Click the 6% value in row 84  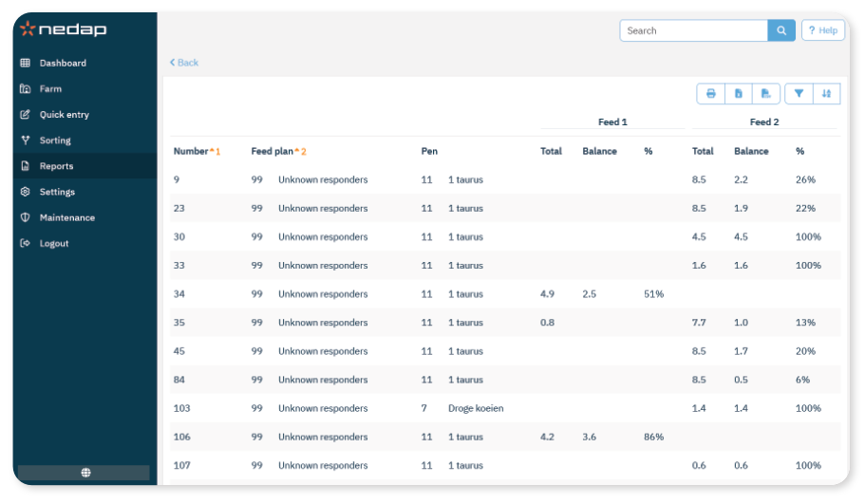[802, 380]
